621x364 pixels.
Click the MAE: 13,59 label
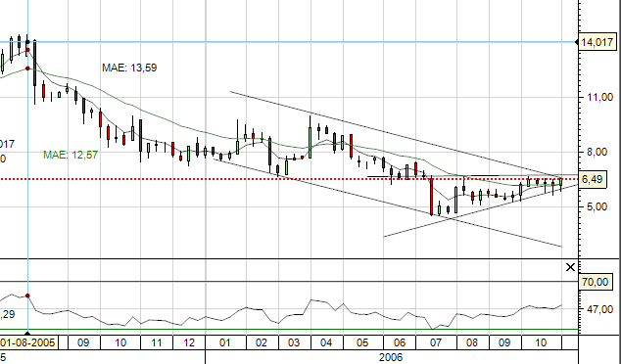point(129,68)
